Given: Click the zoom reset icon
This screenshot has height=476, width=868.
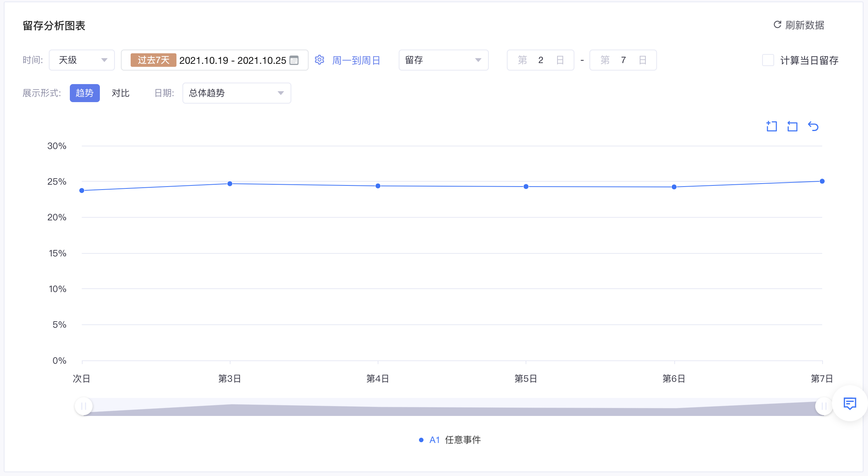Looking at the screenshot, I should 792,126.
